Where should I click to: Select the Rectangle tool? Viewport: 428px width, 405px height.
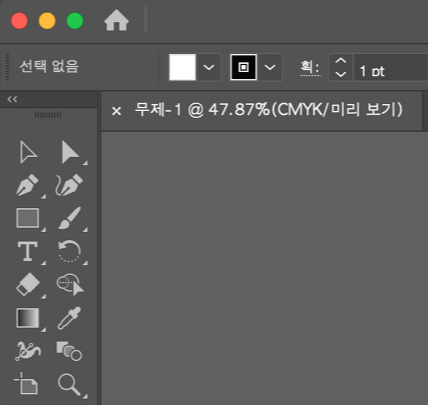28,218
